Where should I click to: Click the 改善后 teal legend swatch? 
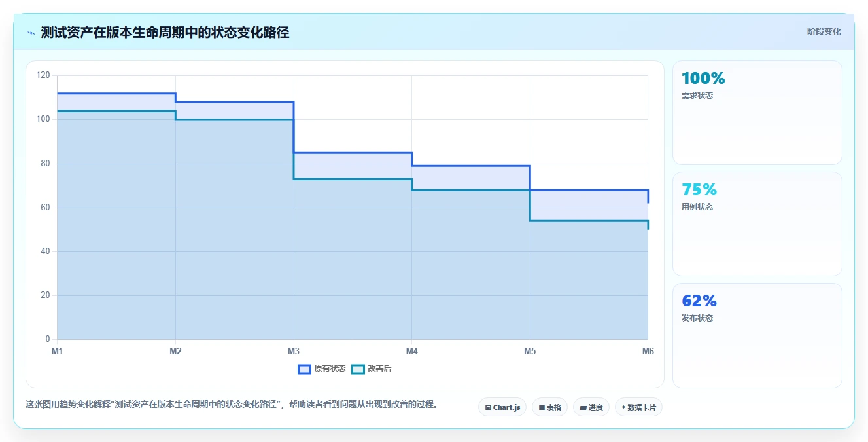[x=358, y=369]
